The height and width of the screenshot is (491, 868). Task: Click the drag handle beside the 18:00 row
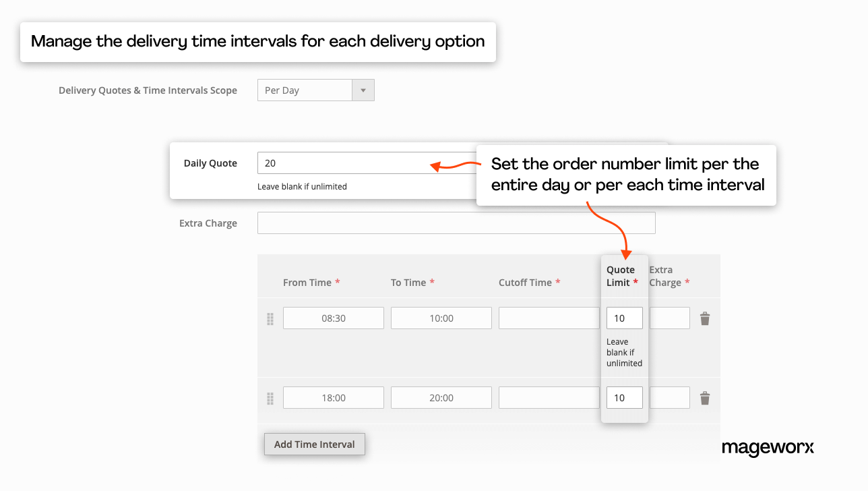click(x=270, y=398)
